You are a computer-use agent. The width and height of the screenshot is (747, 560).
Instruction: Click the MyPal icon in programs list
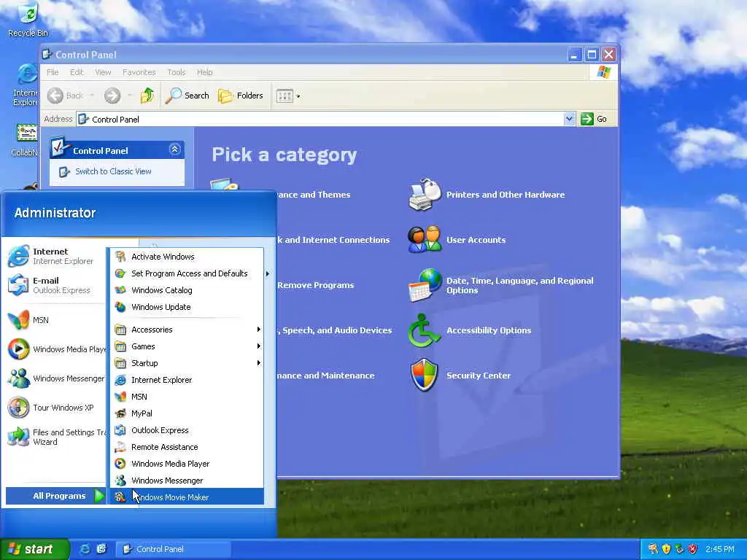click(120, 413)
